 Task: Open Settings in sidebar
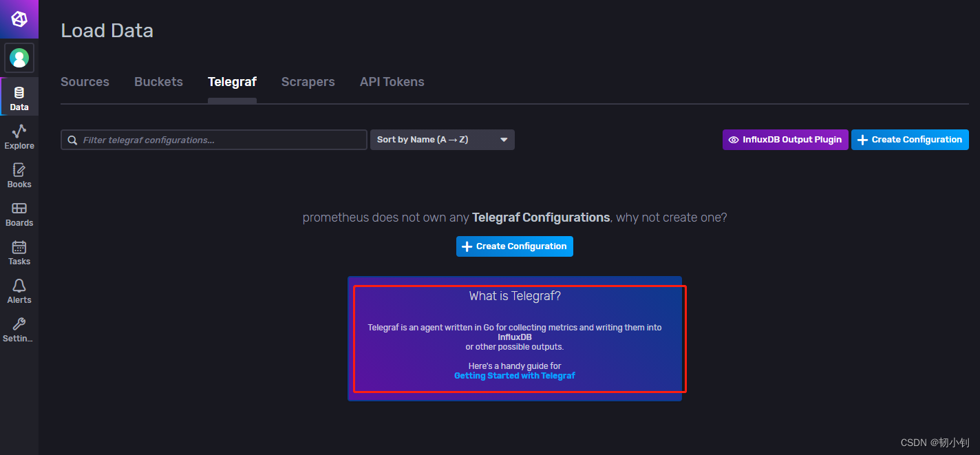coord(19,329)
